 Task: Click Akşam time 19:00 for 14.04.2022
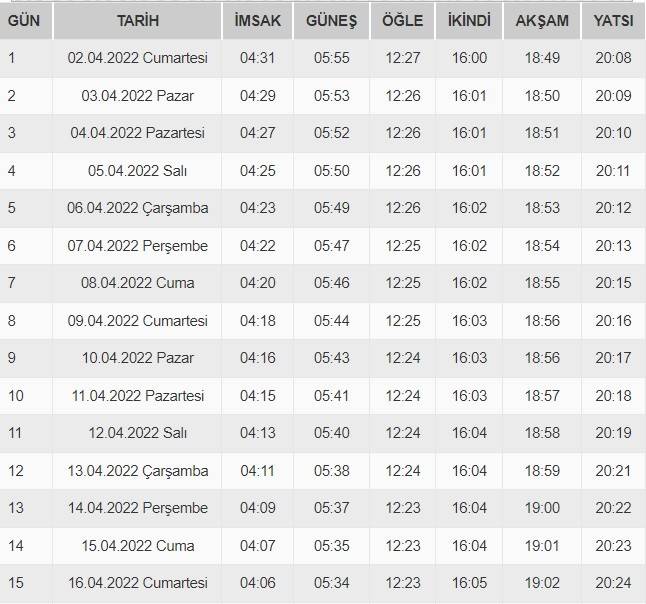coord(542,508)
